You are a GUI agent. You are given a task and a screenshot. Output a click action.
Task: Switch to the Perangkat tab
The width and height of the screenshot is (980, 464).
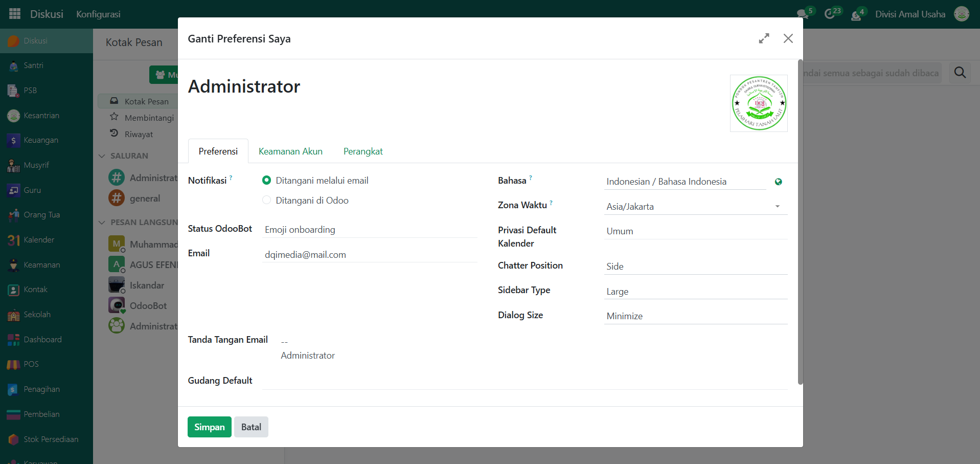363,151
